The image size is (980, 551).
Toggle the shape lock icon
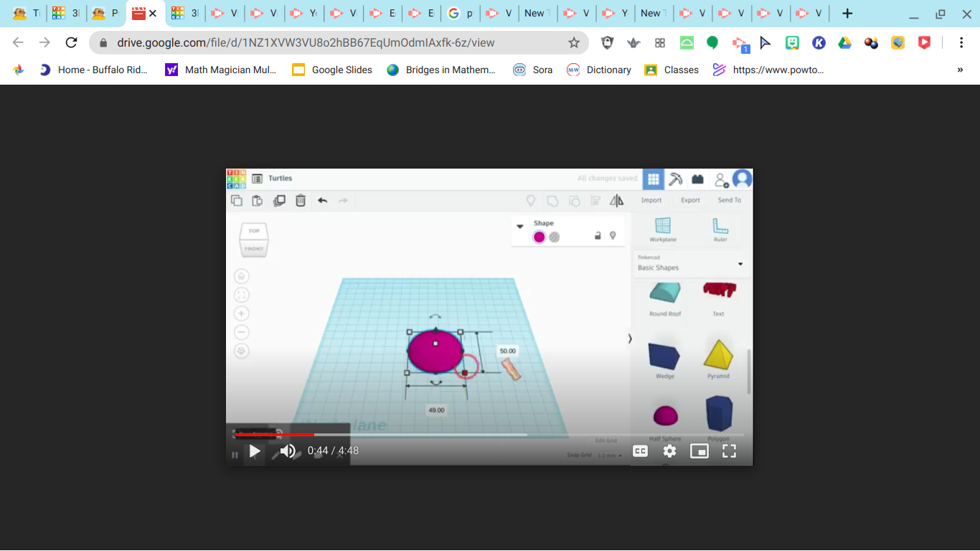(598, 235)
